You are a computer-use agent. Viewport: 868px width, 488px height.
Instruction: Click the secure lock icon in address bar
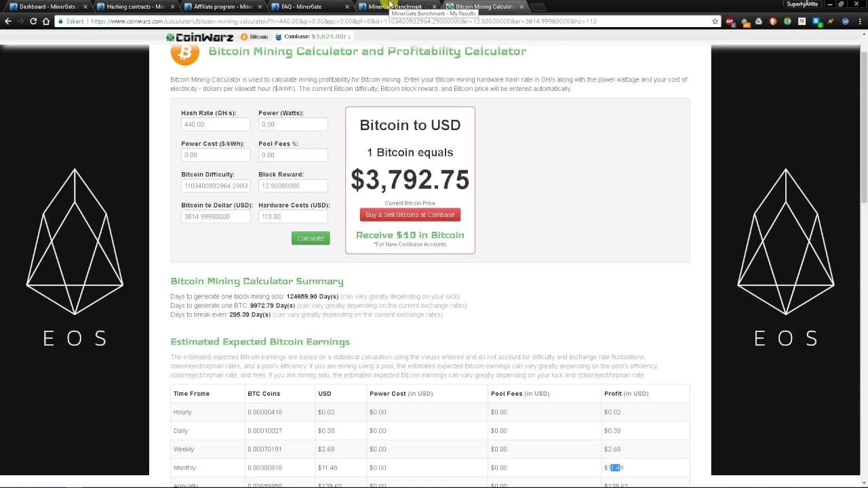pos(60,21)
